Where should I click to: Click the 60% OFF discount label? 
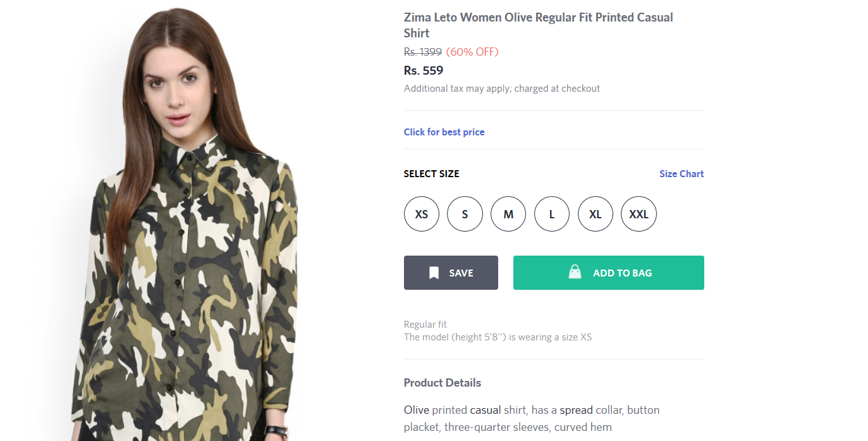tap(472, 52)
